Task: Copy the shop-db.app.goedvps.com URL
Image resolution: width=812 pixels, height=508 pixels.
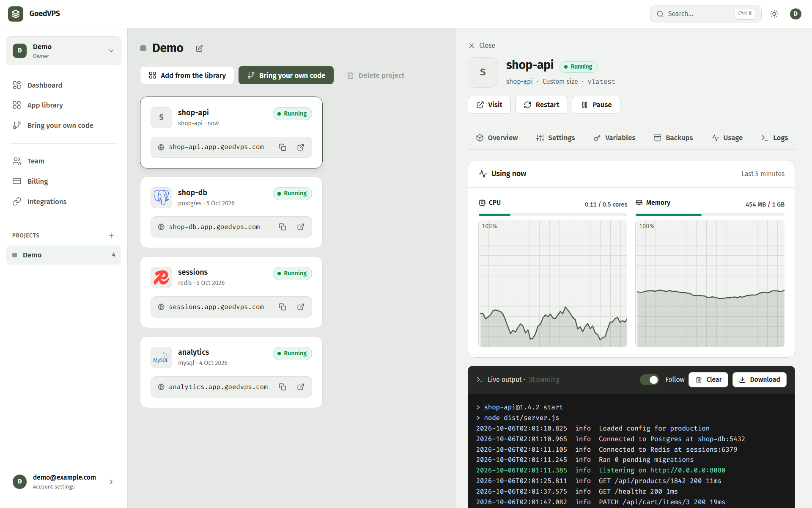Action: [283, 227]
